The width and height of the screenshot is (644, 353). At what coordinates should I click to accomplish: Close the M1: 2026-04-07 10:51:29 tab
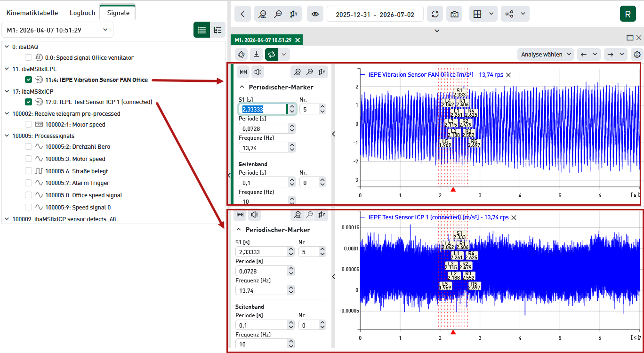pos(298,40)
